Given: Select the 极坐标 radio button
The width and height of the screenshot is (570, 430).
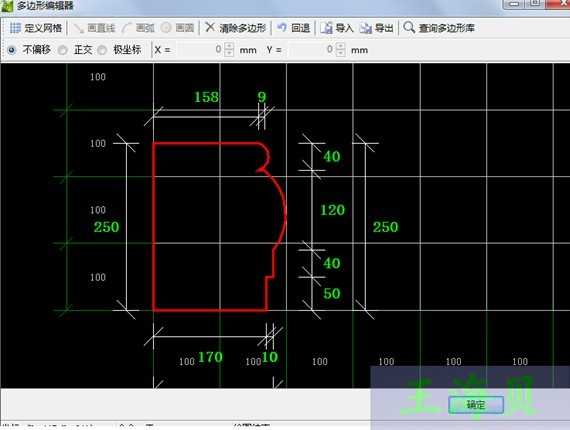Looking at the screenshot, I should tap(102, 50).
